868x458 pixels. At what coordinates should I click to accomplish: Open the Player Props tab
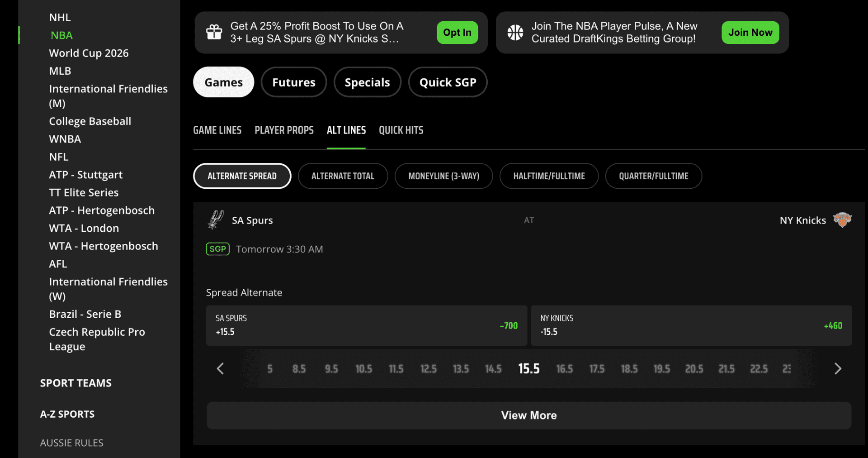[x=284, y=130]
